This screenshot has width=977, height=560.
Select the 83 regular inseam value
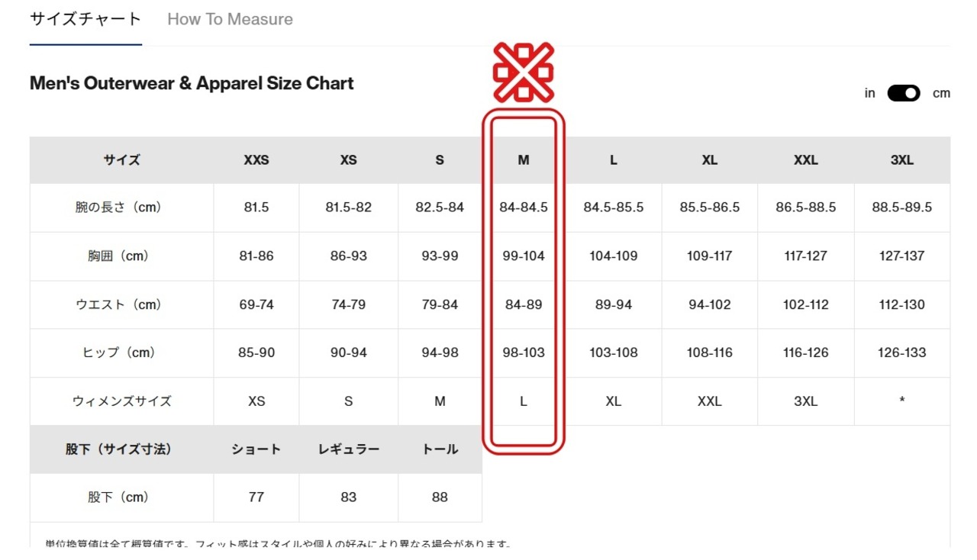(x=348, y=497)
